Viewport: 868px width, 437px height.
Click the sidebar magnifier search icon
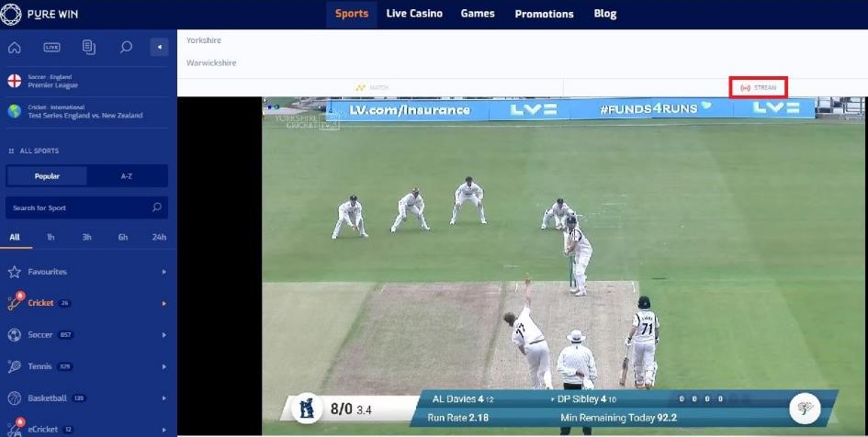click(127, 47)
